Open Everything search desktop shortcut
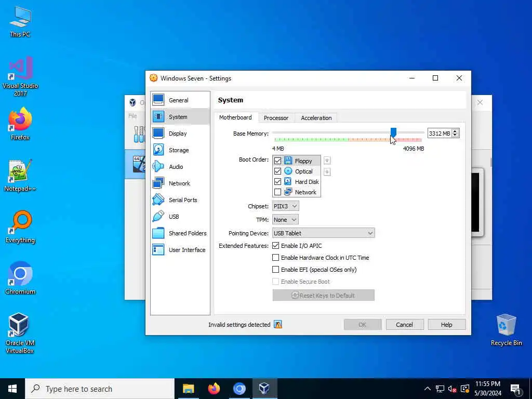The image size is (532, 399). tap(20, 227)
